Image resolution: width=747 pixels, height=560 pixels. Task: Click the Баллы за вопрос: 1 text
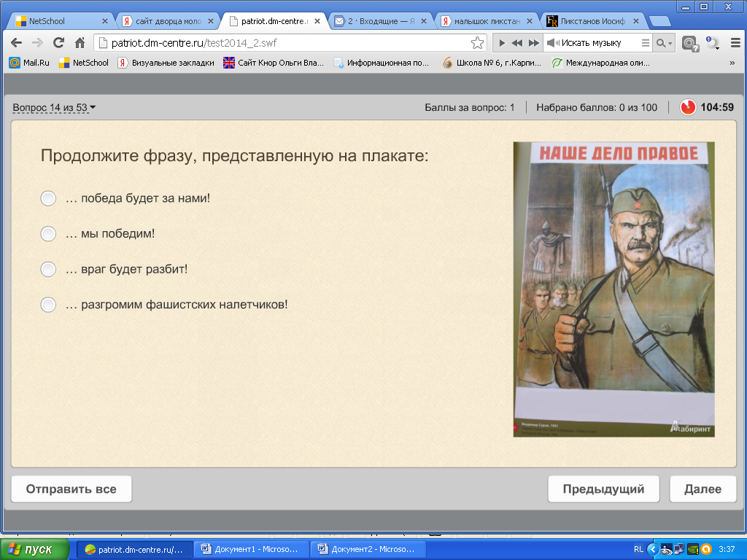point(469,108)
